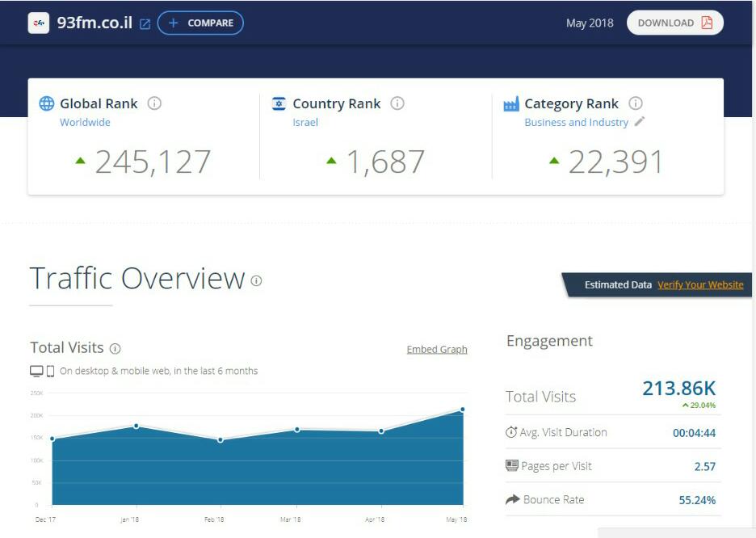Download the report as PDF
Screen dimensions: 756x538
[674, 23]
